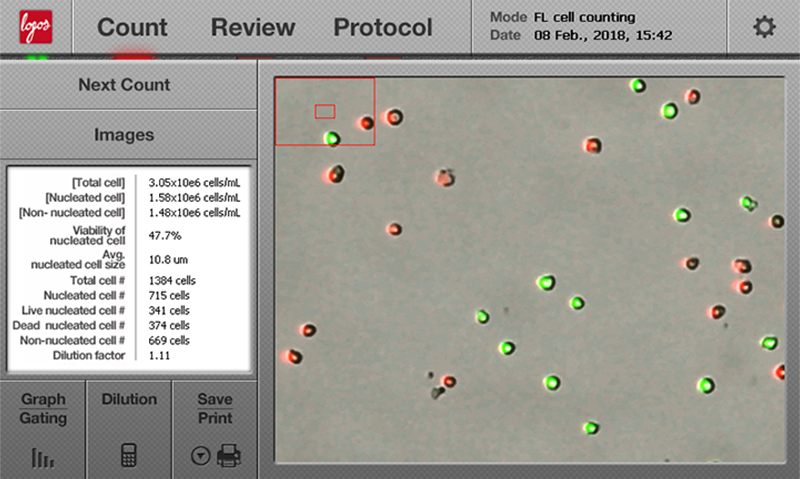Click the Mode FL cell counting text

click(562, 17)
